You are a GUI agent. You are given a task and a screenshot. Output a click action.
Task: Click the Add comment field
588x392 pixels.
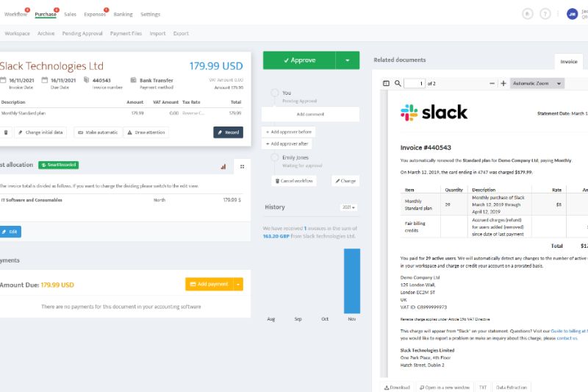pyautogui.click(x=310, y=114)
